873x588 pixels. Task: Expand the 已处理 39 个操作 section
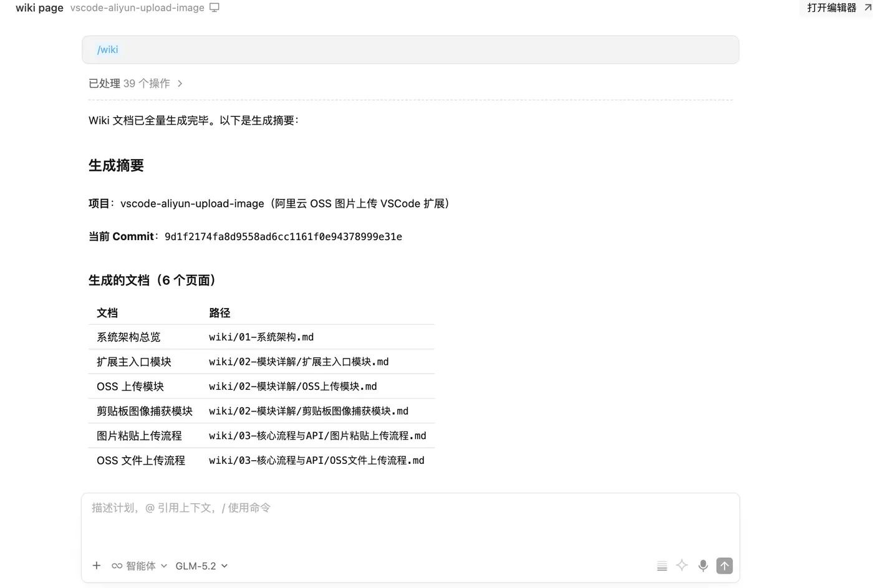point(135,84)
